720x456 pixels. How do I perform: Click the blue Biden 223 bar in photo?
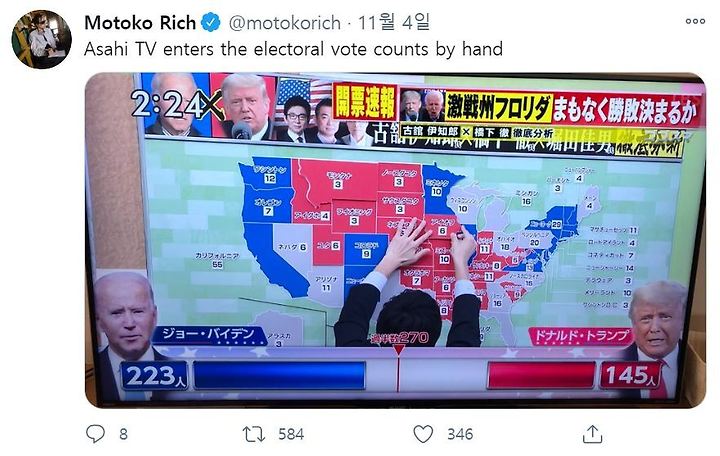coord(280,376)
